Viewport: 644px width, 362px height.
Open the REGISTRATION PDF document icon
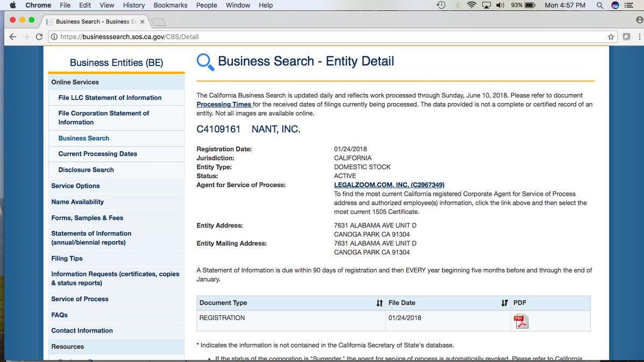[521, 321]
